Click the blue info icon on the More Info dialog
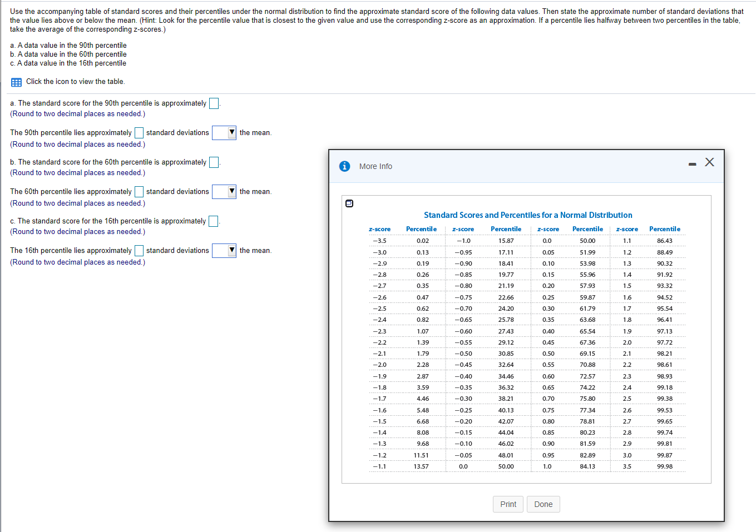The image size is (756, 532). [x=345, y=166]
